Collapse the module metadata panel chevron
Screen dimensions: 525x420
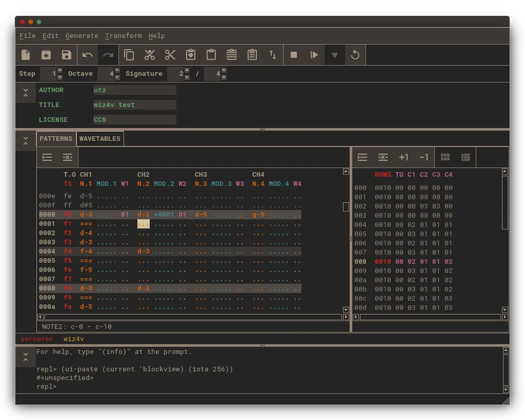[x=25, y=93]
